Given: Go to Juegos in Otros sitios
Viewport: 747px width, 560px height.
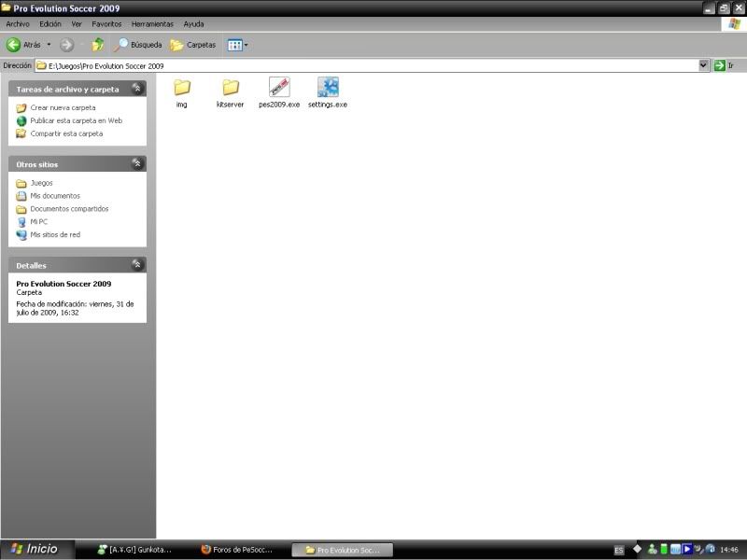Looking at the screenshot, I should tap(41, 183).
